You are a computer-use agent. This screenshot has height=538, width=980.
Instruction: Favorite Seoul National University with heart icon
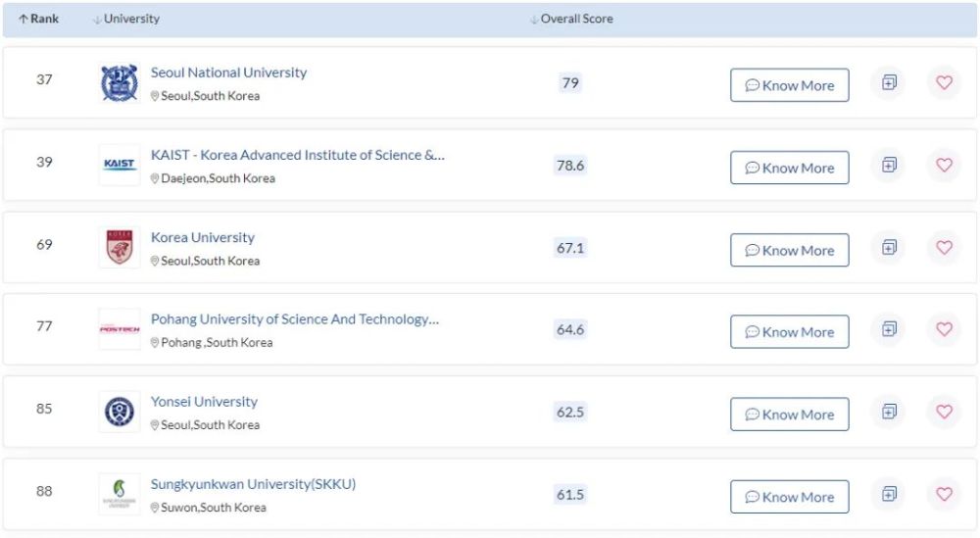coord(944,82)
